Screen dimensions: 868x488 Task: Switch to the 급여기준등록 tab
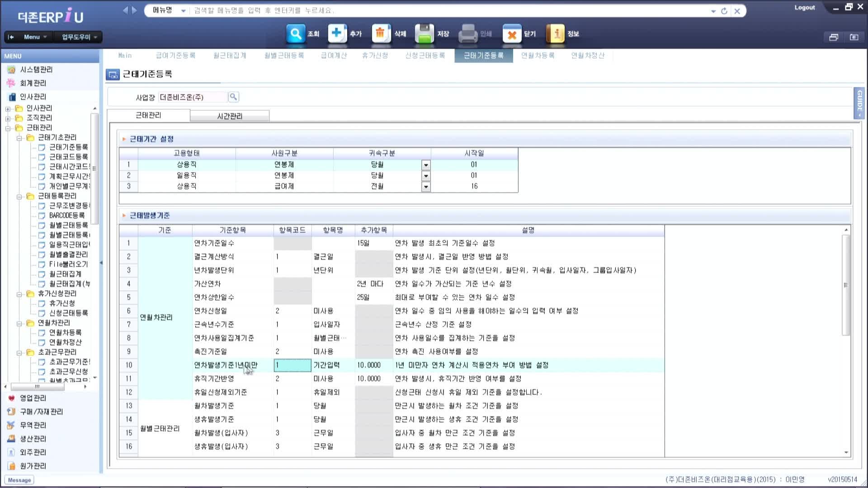click(175, 56)
